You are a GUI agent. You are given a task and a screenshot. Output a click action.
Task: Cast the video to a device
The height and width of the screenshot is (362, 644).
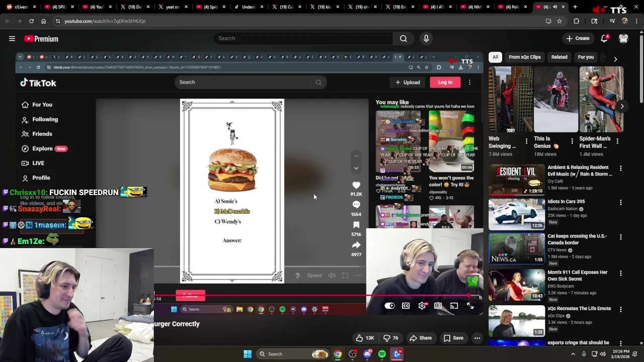pos(454,306)
